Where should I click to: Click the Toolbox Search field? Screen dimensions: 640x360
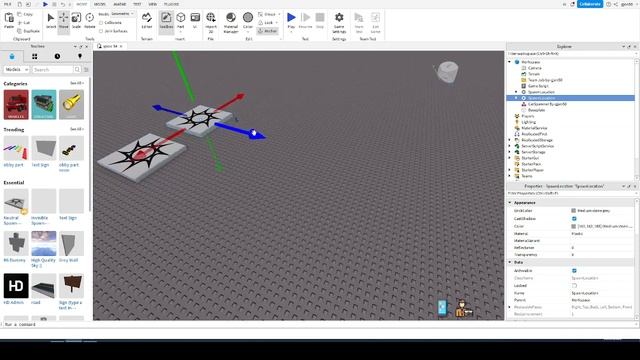[53, 69]
